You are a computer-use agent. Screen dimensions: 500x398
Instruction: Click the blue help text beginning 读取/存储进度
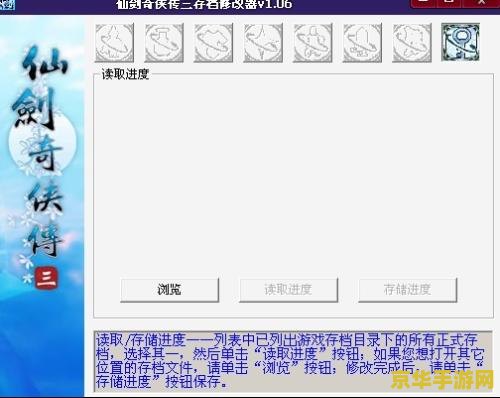(289, 361)
